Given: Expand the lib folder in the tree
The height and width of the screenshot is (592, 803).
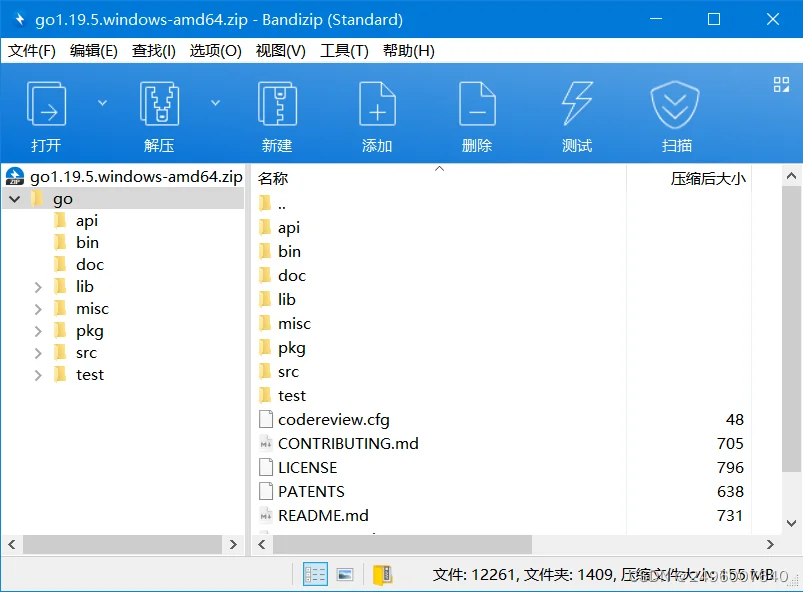Looking at the screenshot, I should click(38, 287).
